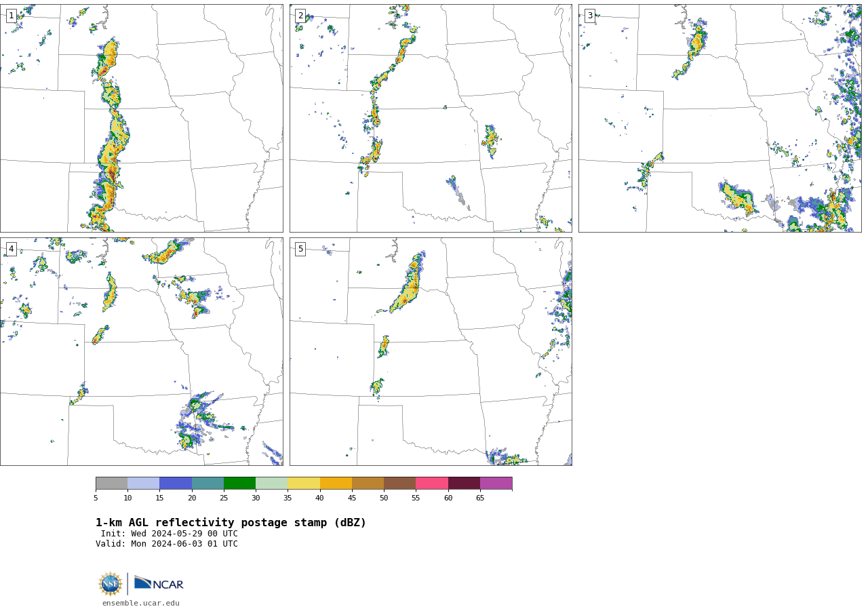Click the dark green 25-30 dBZ swatch
Screen dimensions: 868x611
click(239, 484)
